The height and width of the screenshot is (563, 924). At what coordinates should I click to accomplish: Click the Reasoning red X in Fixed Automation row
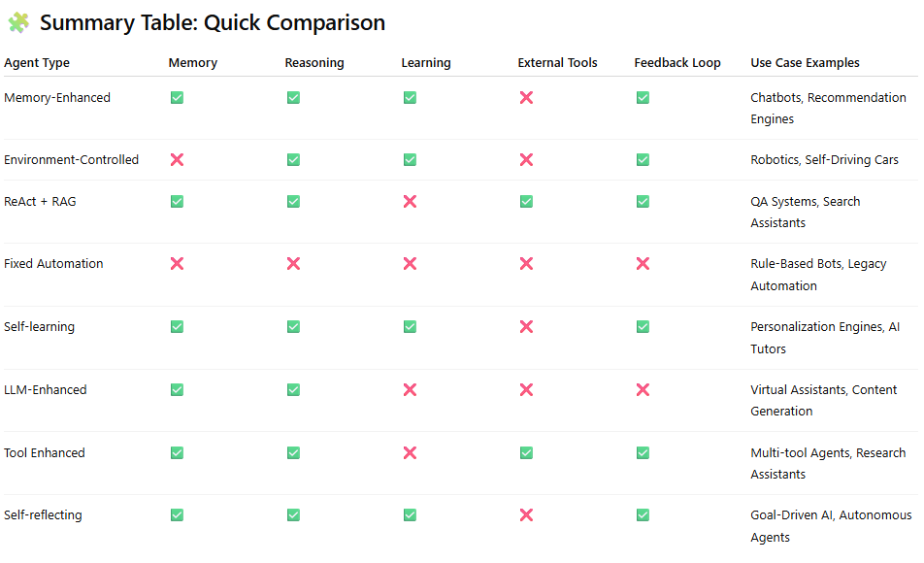coord(293,263)
